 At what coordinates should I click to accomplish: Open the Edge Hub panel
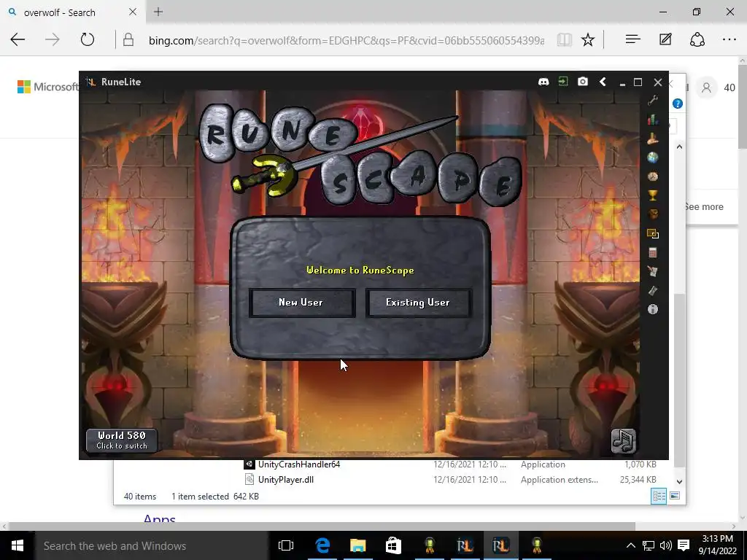pos(633,40)
